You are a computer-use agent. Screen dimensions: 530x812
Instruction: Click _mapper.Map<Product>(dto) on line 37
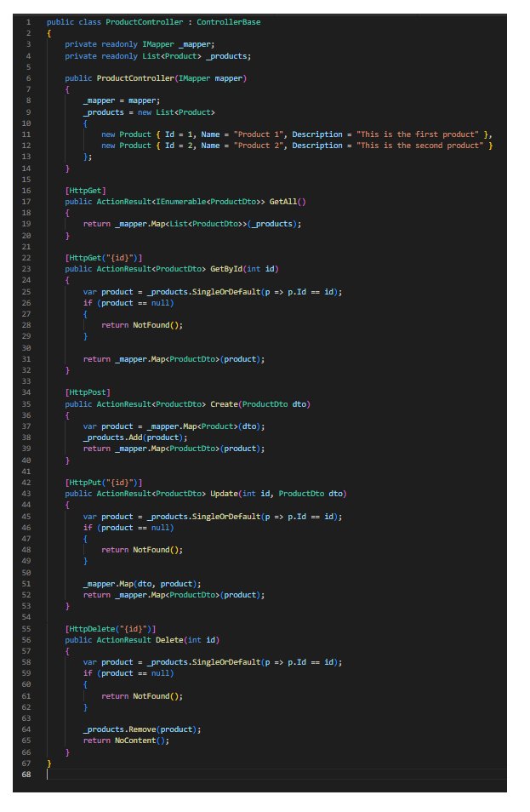[203, 426]
